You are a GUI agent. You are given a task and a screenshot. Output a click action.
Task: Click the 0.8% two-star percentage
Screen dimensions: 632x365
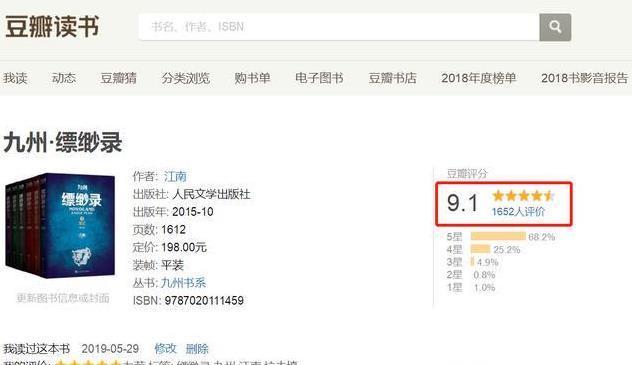click(x=484, y=275)
